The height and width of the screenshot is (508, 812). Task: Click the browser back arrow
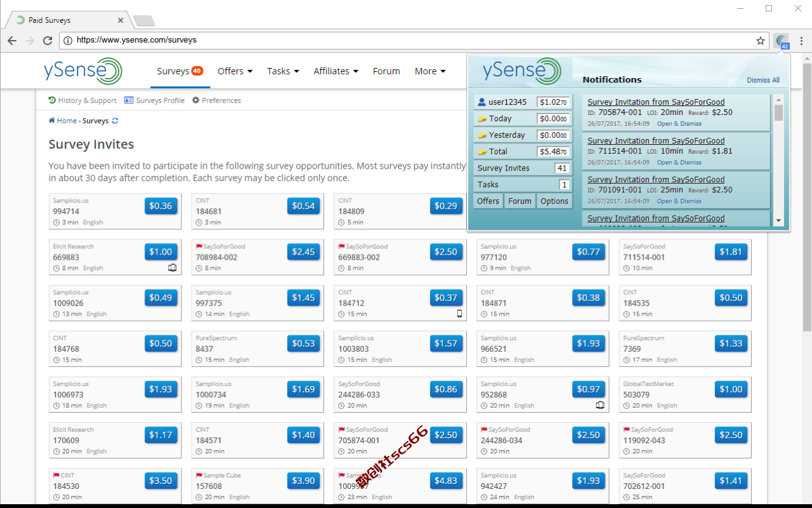pos(12,40)
